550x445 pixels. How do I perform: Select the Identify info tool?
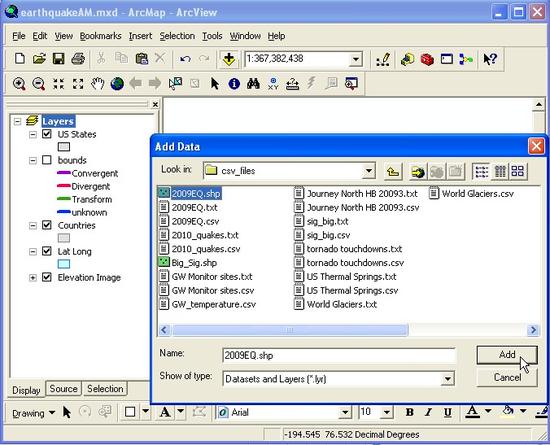(x=234, y=83)
